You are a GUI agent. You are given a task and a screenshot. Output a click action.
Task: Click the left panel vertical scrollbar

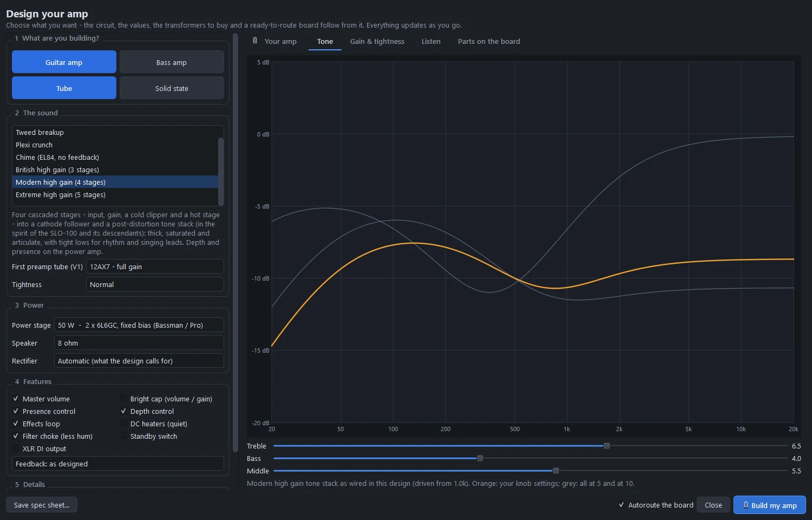pyautogui.click(x=235, y=243)
